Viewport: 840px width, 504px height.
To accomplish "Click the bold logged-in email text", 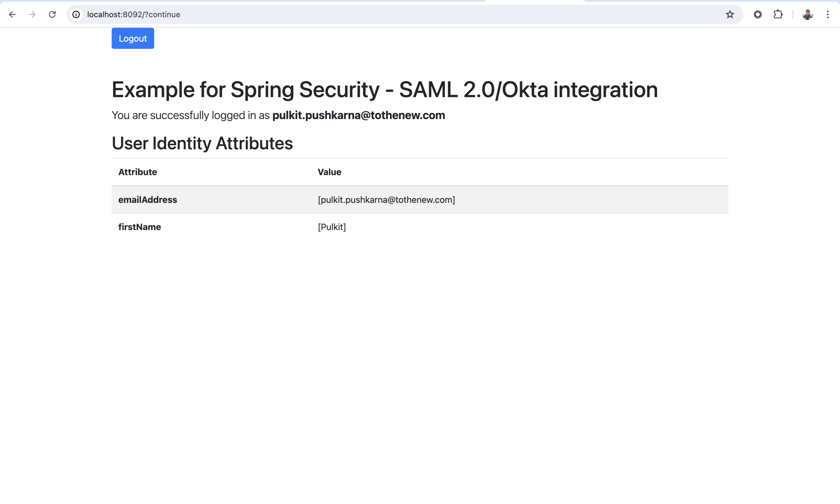I will pos(358,115).
